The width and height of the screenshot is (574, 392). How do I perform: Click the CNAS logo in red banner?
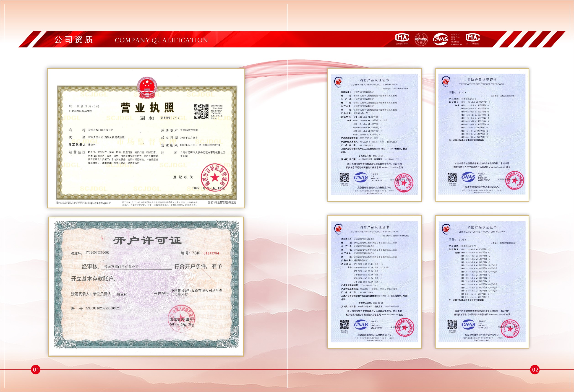click(440, 39)
